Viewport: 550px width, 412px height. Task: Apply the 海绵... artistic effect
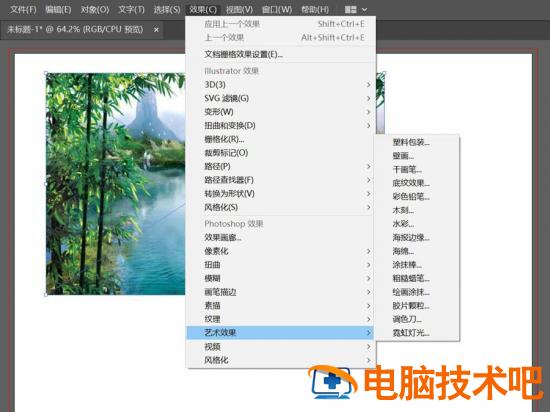click(x=417, y=251)
